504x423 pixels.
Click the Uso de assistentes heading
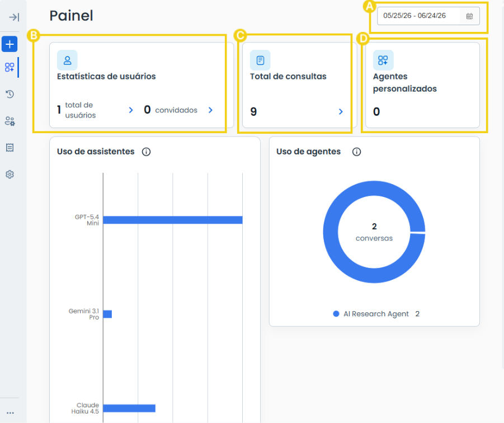[96, 152]
